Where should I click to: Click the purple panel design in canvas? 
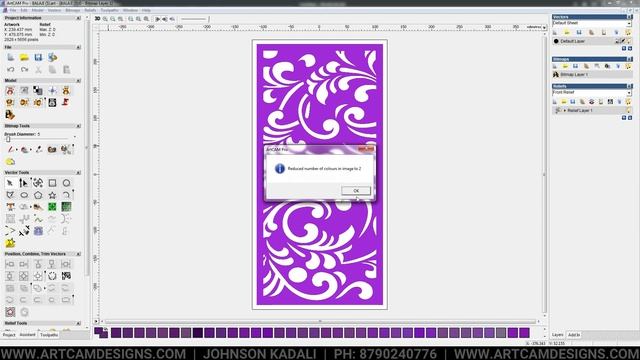[x=320, y=175]
